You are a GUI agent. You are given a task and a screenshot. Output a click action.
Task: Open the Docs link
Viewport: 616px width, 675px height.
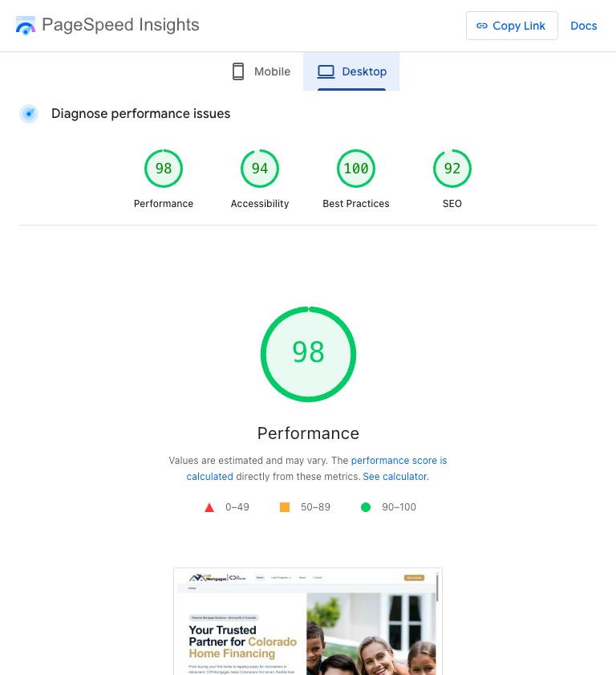[x=583, y=26]
